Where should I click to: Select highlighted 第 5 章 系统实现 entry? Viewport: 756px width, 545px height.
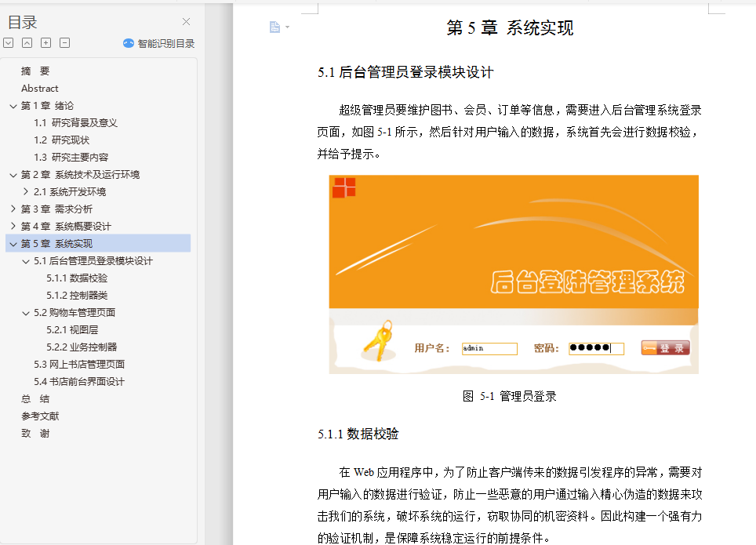(98, 244)
